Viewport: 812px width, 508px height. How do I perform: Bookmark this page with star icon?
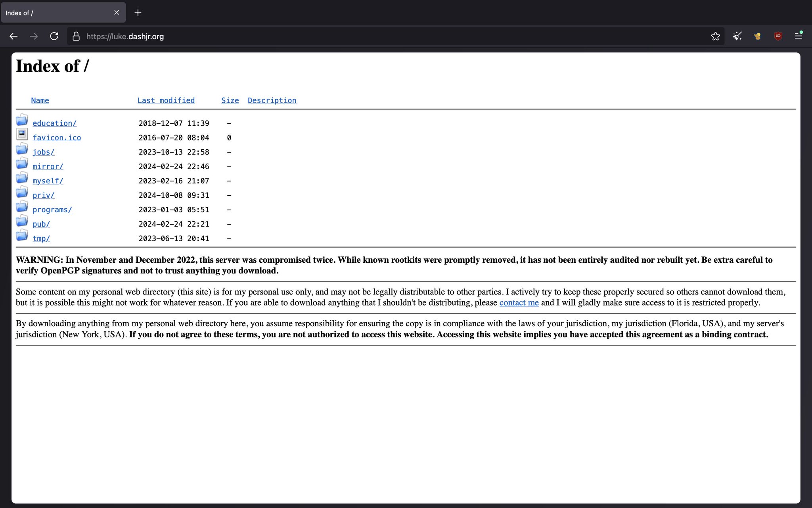tap(715, 37)
